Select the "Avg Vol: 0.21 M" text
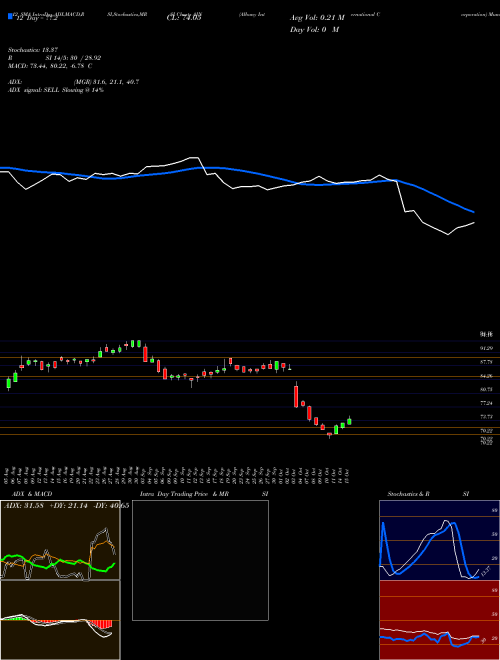This screenshot has width=500, height=660. click(317, 18)
